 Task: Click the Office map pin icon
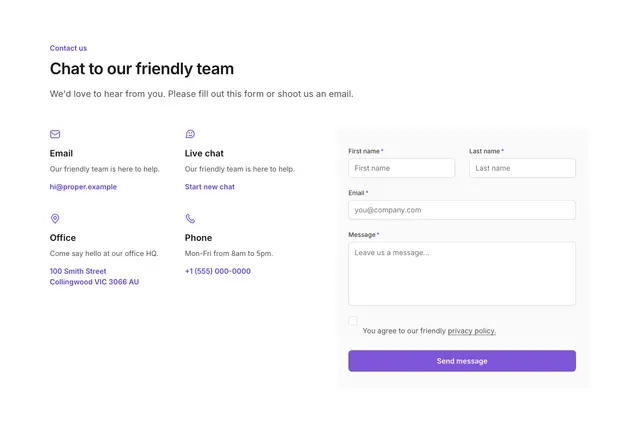pos(55,218)
